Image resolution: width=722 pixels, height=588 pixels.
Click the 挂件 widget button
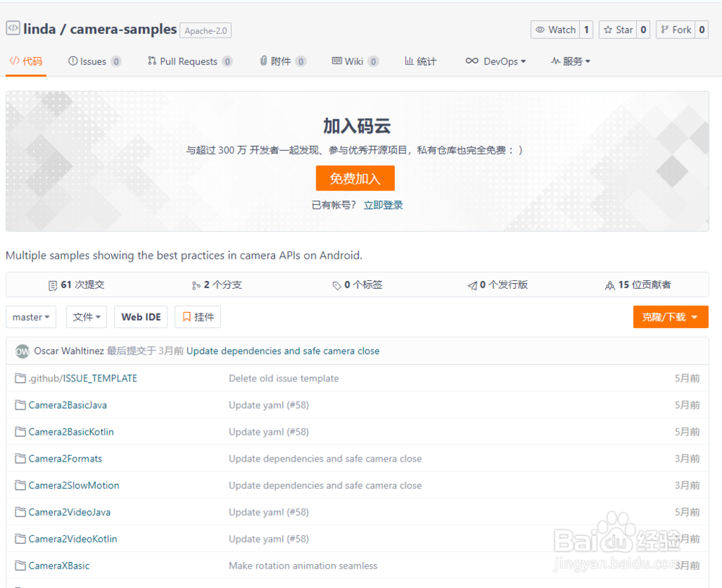pyautogui.click(x=198, y=317)
